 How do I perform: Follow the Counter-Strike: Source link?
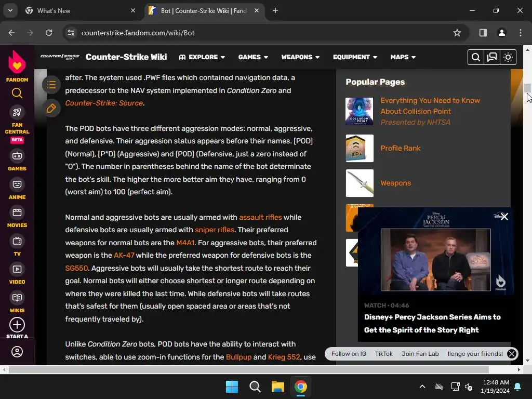coord(104,103)
